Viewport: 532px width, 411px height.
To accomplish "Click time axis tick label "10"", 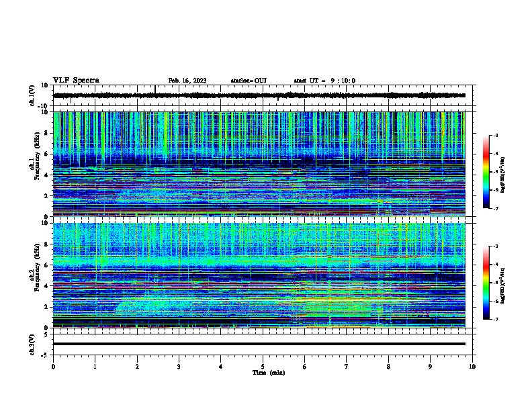I will (472, 367).
